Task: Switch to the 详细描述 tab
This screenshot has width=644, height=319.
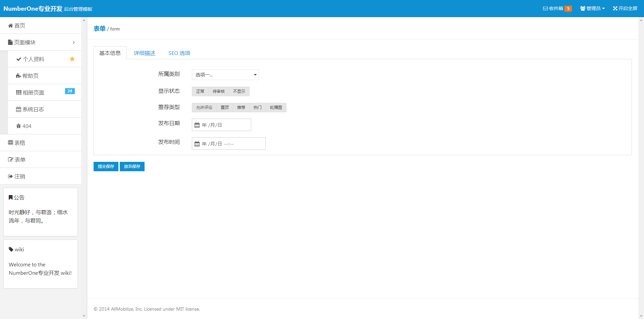Action: click(x=145, y=53)
